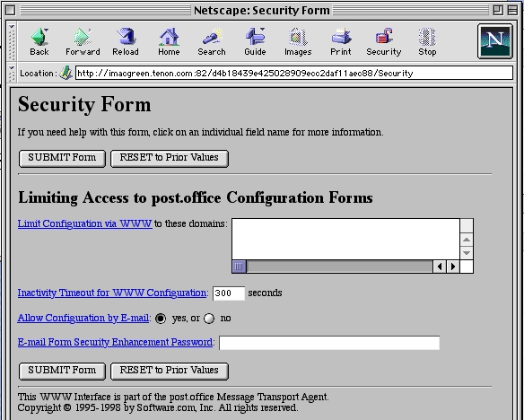Click the window collapse box in title bar
The height and width of the screenshot is (420, 524).
point(512,11)
